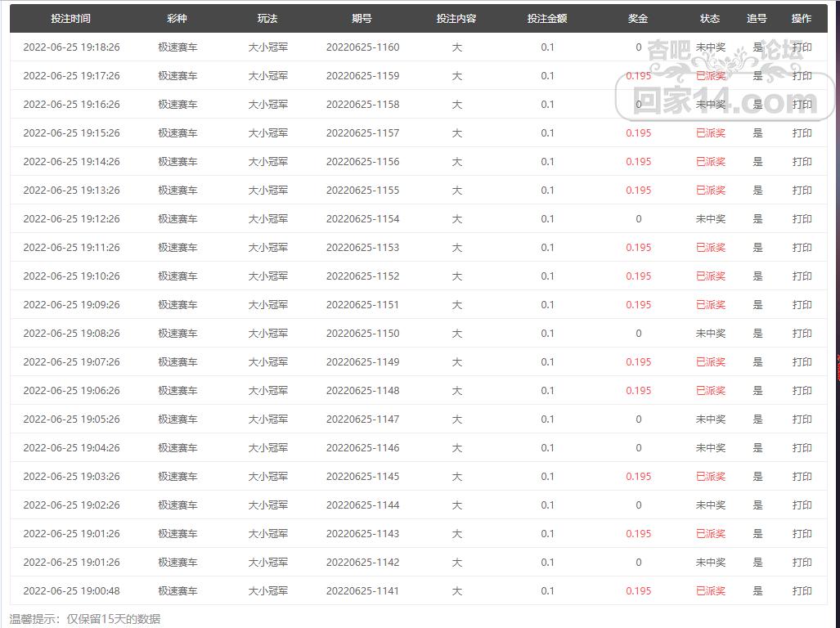Click the 玩法 column header

pos(267,19)
